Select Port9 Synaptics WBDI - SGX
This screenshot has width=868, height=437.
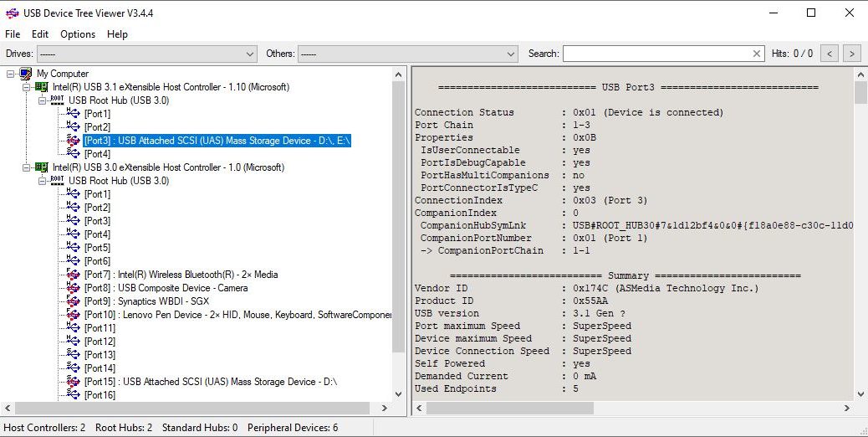pyautogui.click(x=146, y=301)
